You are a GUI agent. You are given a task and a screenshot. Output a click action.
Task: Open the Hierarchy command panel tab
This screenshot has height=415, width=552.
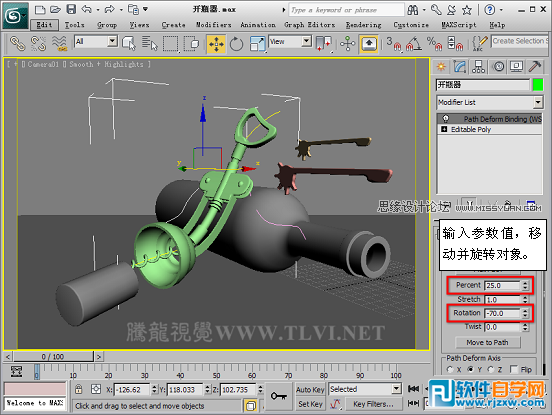[x=478, y=67]
